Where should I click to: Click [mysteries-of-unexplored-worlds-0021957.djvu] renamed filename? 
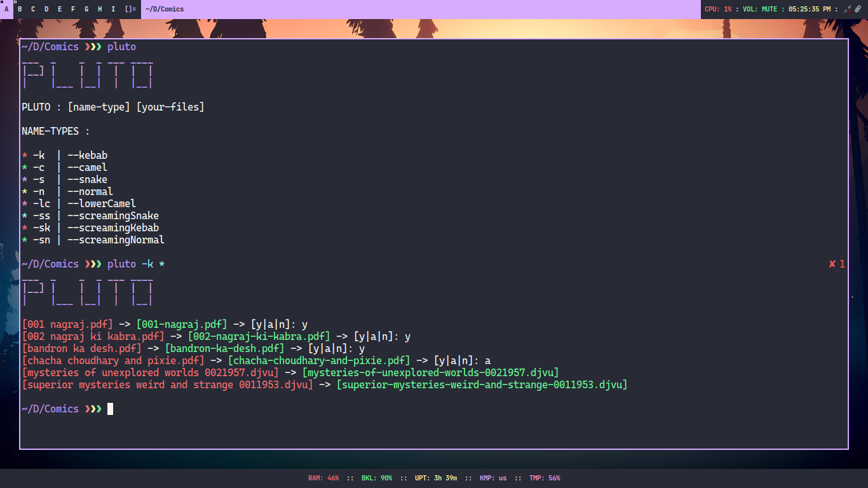[430, 372]
